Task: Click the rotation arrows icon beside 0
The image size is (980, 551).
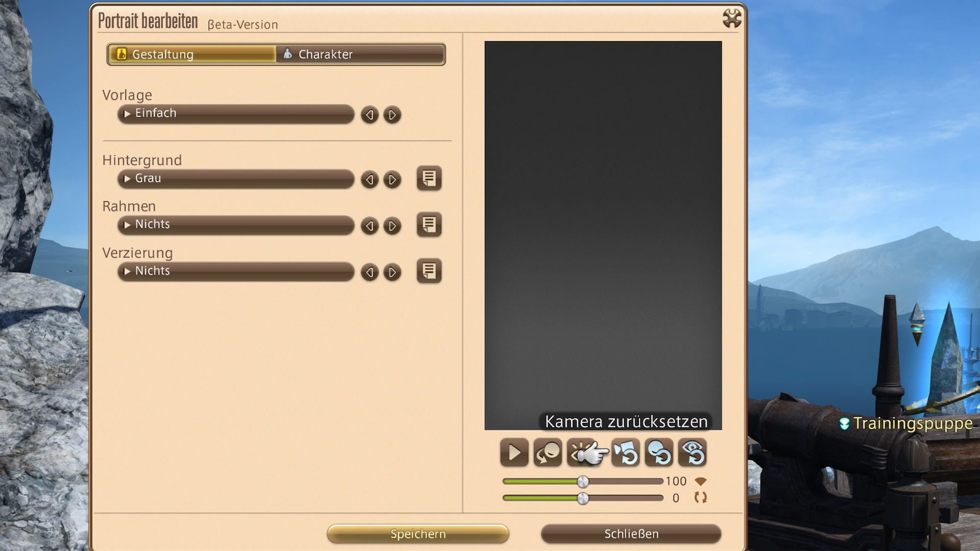Action: point(701,497)
